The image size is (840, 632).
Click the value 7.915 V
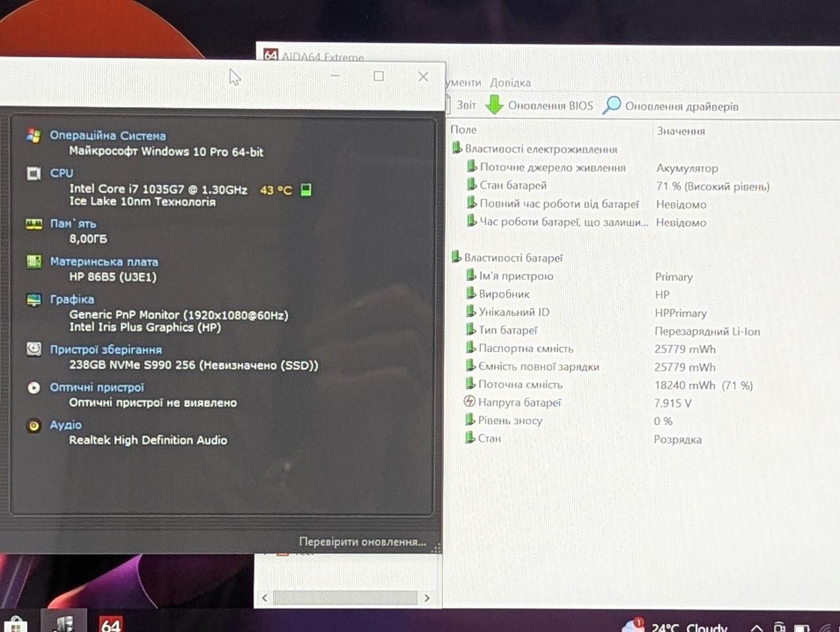[x=673, y=403]
